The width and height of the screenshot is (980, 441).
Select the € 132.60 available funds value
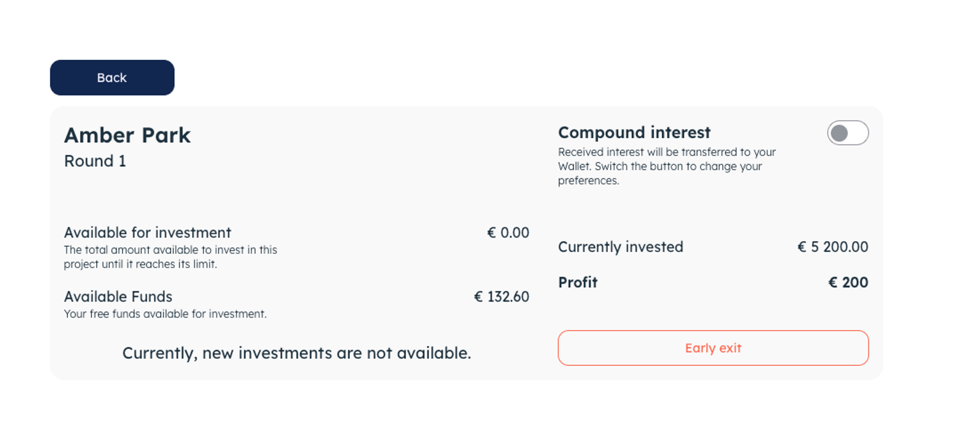tap(501, 297)
